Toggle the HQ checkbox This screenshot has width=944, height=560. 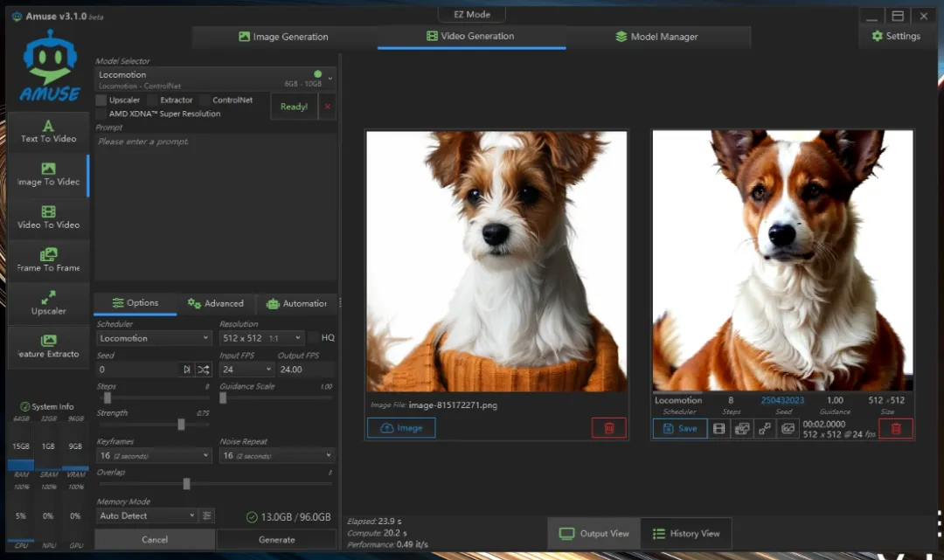pyautogui.click(x=314, y=338)
